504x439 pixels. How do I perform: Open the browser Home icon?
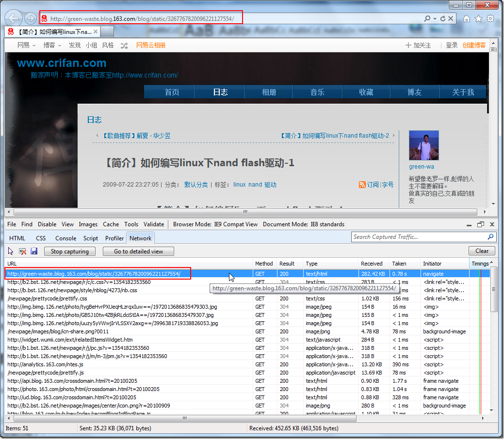(x=466, y=18)
